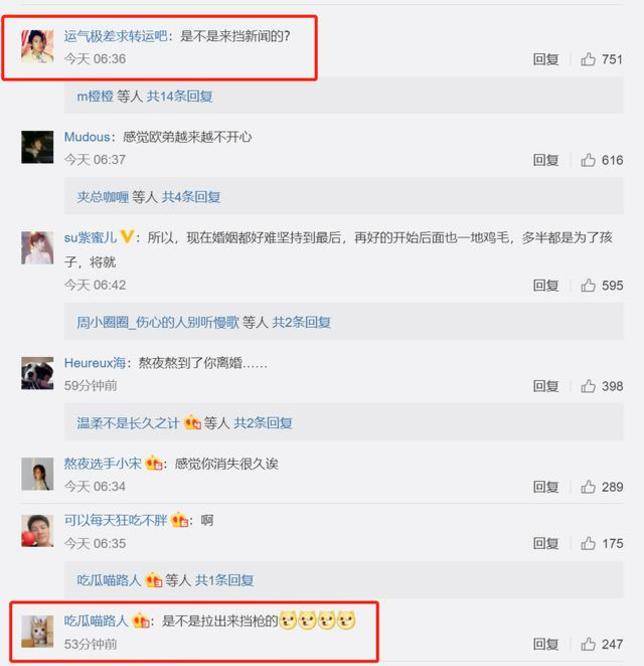Expand 共1条回复 under 吃瓜喵路人 reply
This screenshot has height=666, width=644.
pyautogui.click(x=224, y=580)
